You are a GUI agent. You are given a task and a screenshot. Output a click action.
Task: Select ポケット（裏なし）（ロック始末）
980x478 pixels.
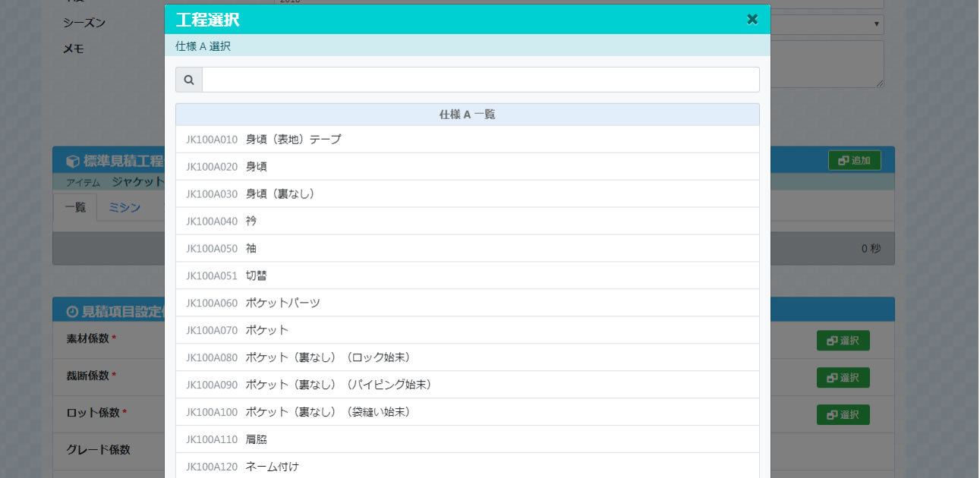(328, 358)
